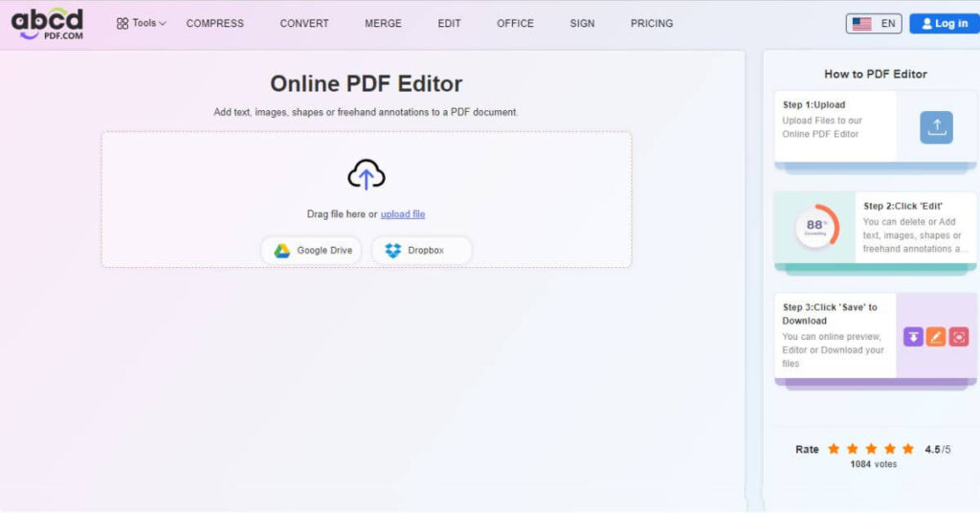Click the abcd PDF.com logo
Image resolution: width=980 pixels, height=513 pixels.
tap(47, 23)
